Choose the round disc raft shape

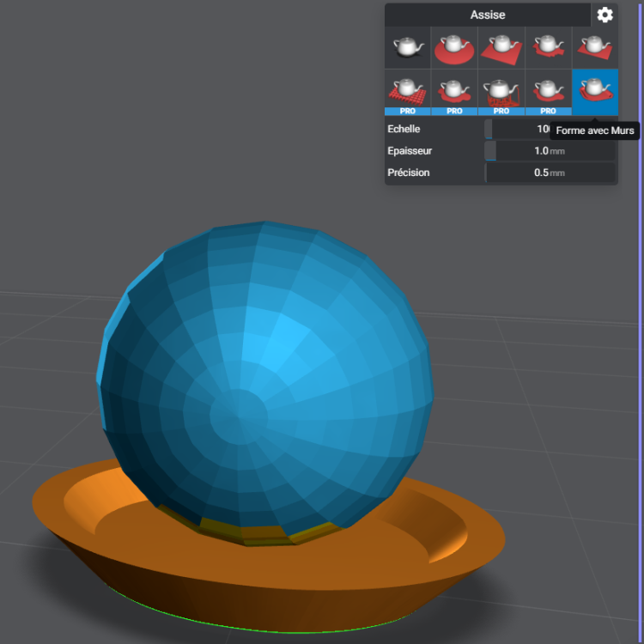[454, 47]
